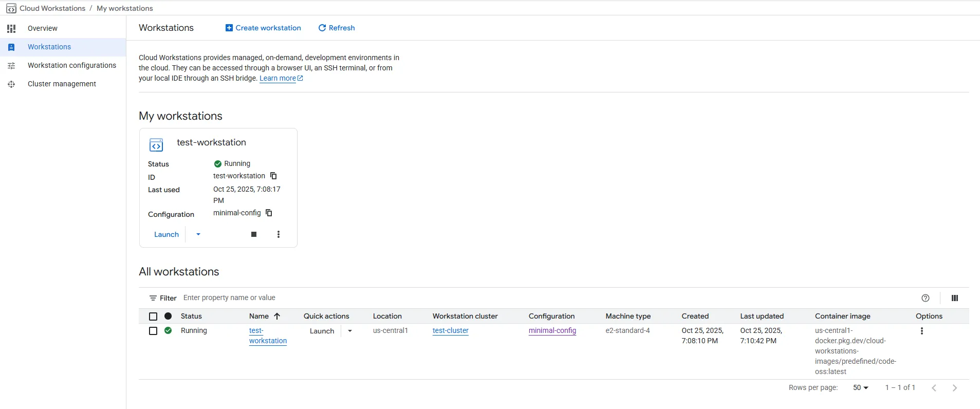Click the Overview grid icon
Image resolution: width=980 pixels, height=409 pixels.
tap(11, 29)
